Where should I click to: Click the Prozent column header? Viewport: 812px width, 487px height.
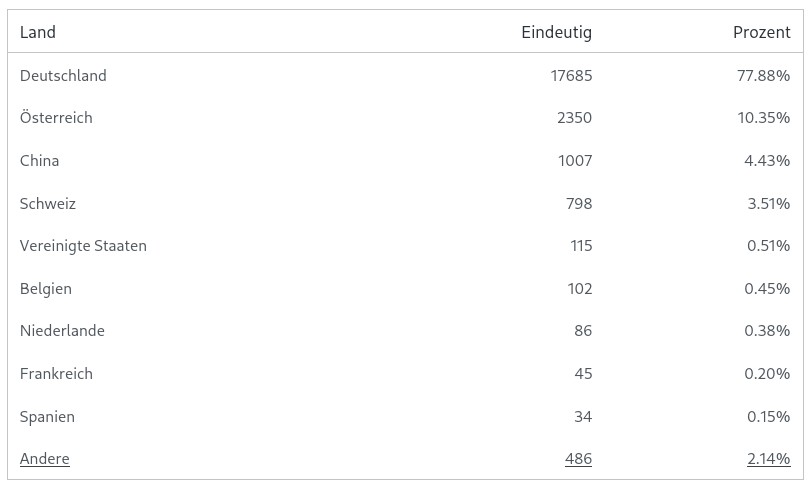[x=761, y=32]
